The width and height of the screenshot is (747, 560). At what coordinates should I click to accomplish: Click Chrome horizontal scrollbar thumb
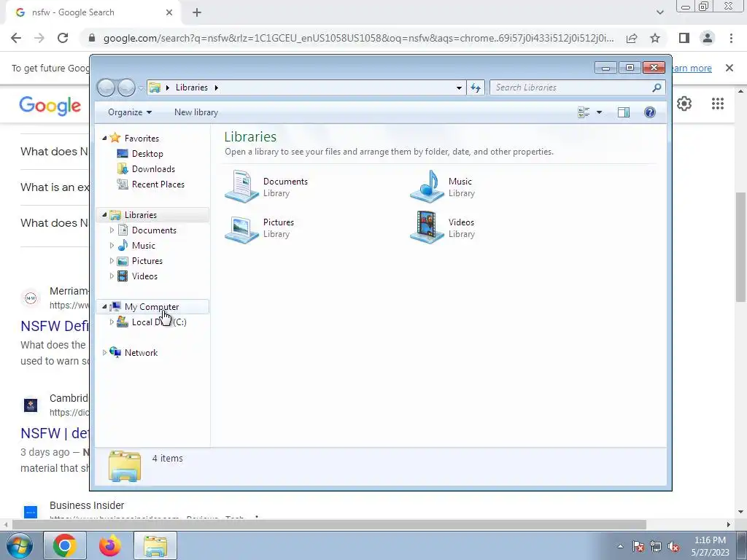[x=329, y=524]
